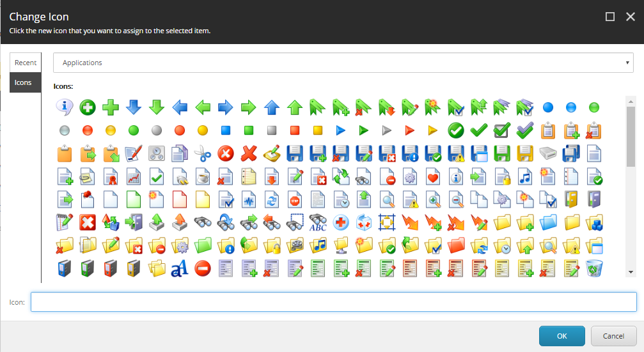The image size is (644, 352).
Task: Choose the plain green plus sign icon
Action: (x=111, y=107)
